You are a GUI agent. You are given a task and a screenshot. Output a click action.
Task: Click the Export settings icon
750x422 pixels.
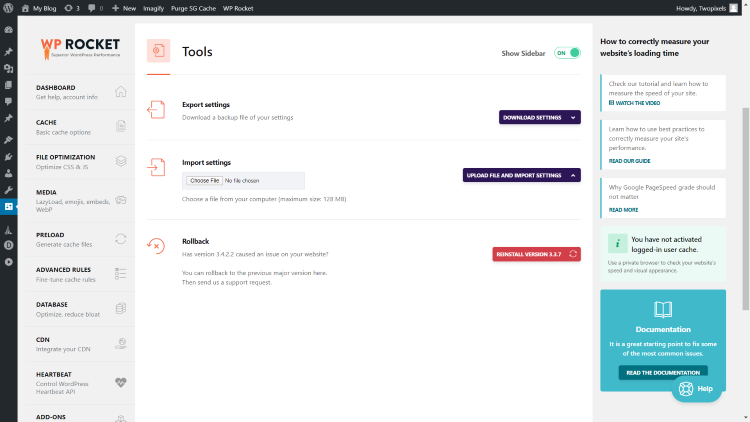click(156, 110)
